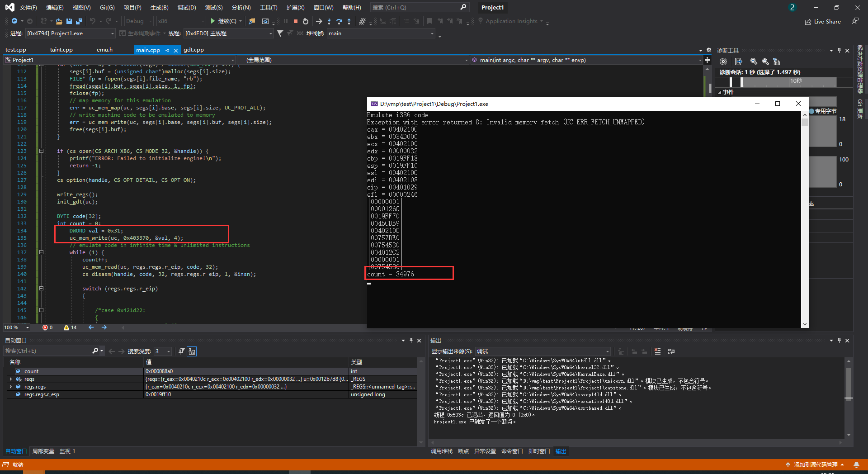Image resolution: width=868 pixels, height=474 pixels.
Task: Click Step Into arrow in debug toolbar
Action: point(329,21)
